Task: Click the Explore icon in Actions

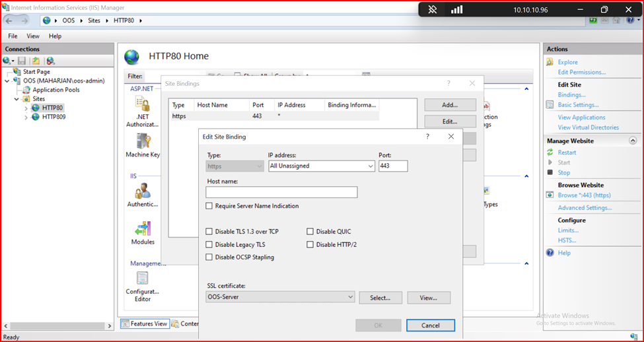Action: point(550,62)
